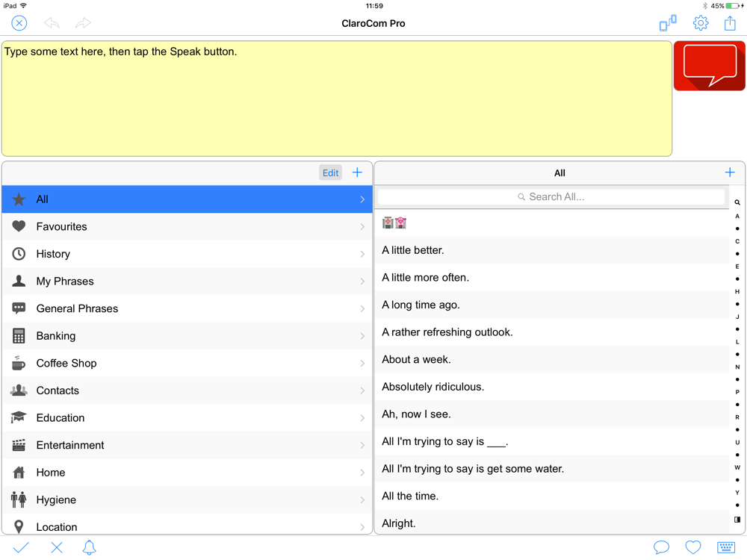Click the star icon beside All
Image resolution: width=747 pixels, height=560 pixels.
click(x=19, y=199)
